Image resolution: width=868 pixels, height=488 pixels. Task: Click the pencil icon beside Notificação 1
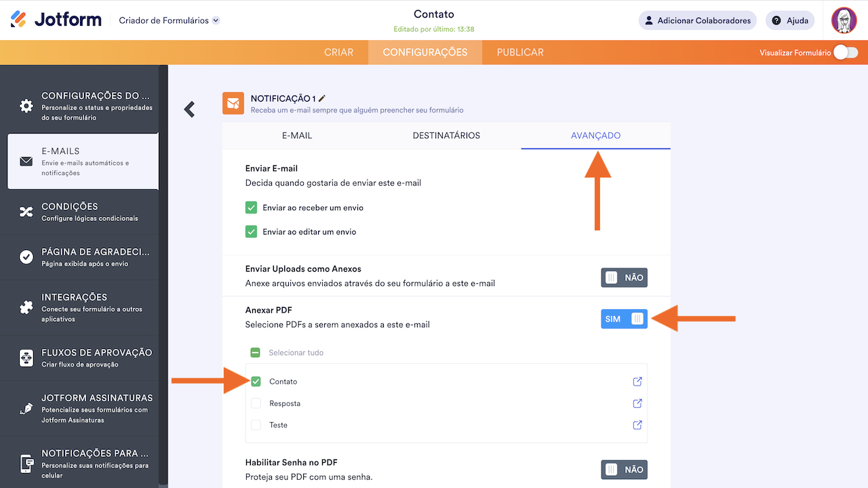[x=322, y=99]
